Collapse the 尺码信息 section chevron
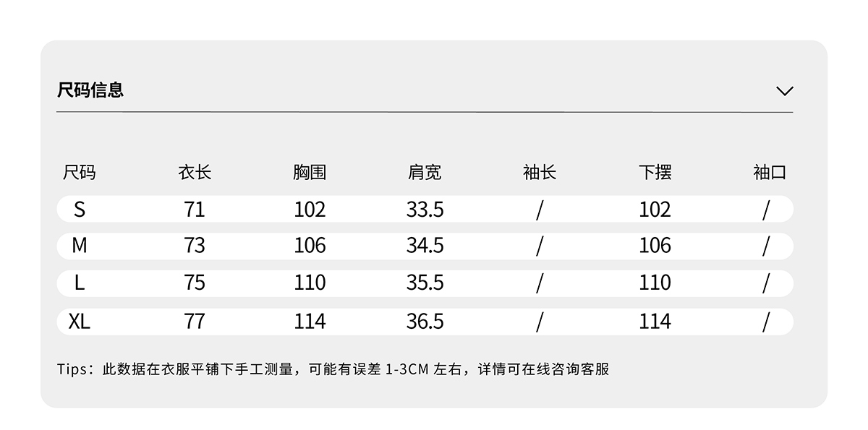The image size is (868, 430). coord(784,91)
